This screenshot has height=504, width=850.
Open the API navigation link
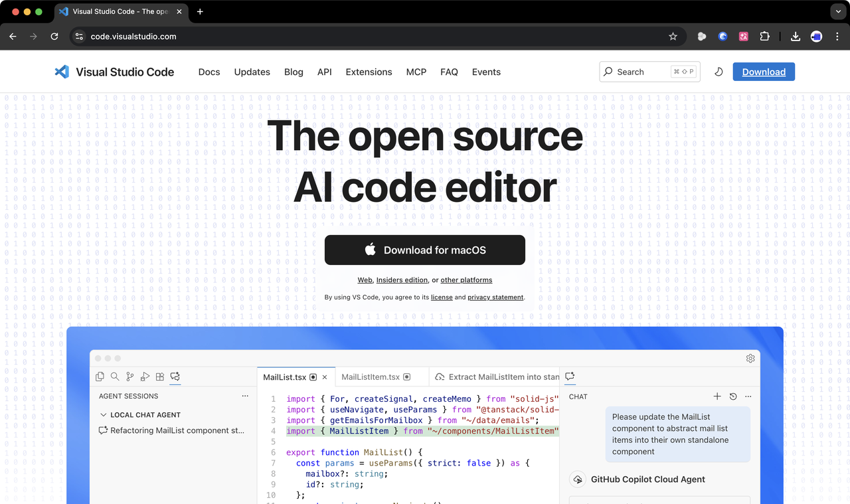tap(325, 72)
